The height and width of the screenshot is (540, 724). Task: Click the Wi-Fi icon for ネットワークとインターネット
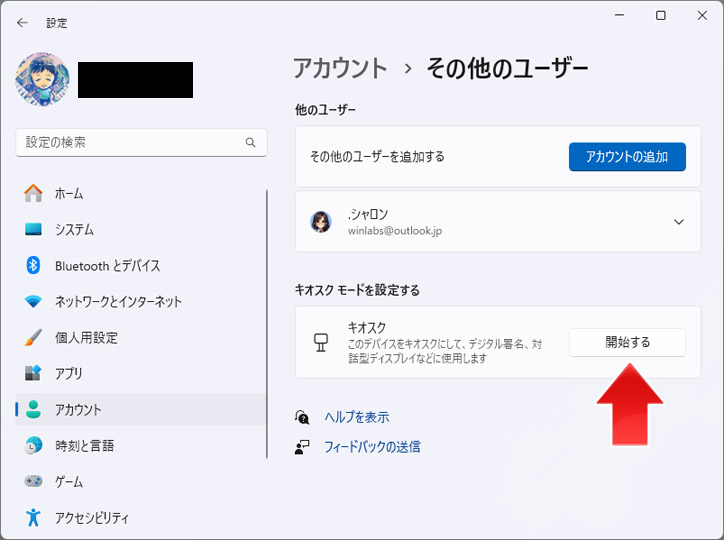point(33,301)
